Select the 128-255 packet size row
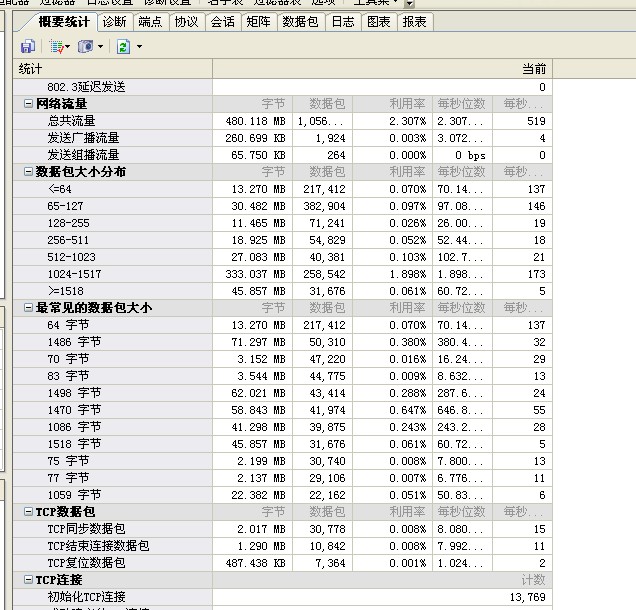The height and width of the screenshot is (610, 636). point(282,223)
